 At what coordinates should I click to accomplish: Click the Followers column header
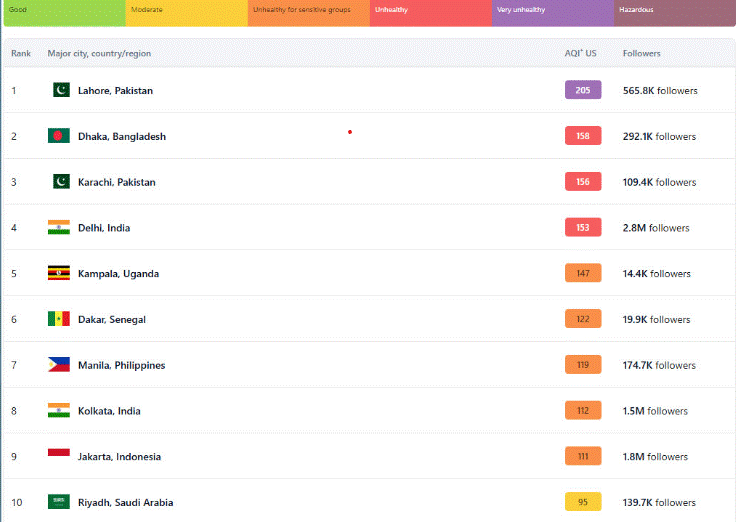(641, 53)
